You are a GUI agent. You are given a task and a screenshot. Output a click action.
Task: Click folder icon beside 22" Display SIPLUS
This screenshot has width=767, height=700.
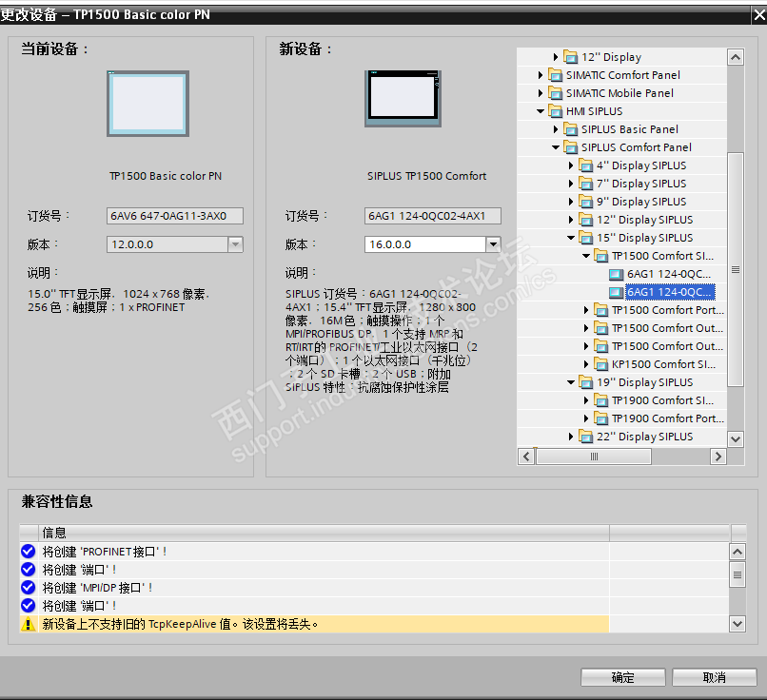(585, 437)
